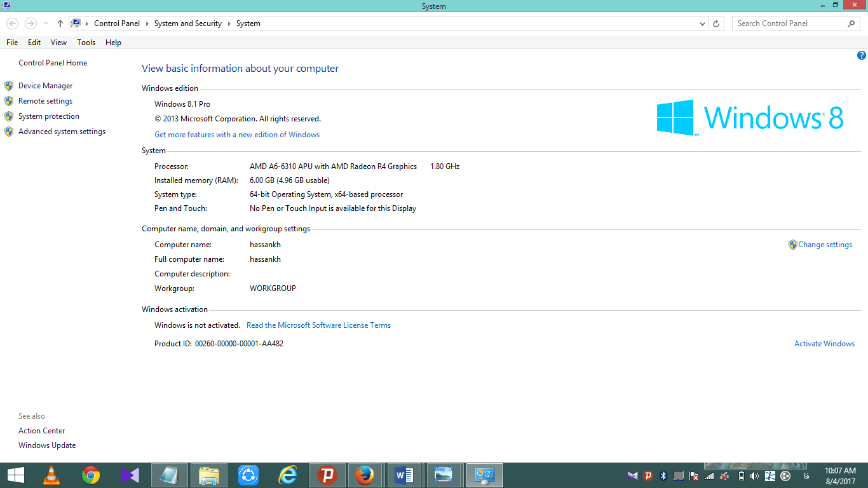The width and height of the screenshot is (868, 488).
Task: Open the network signal tray icon
Action: pyautogui.click(x=709, y=476)
